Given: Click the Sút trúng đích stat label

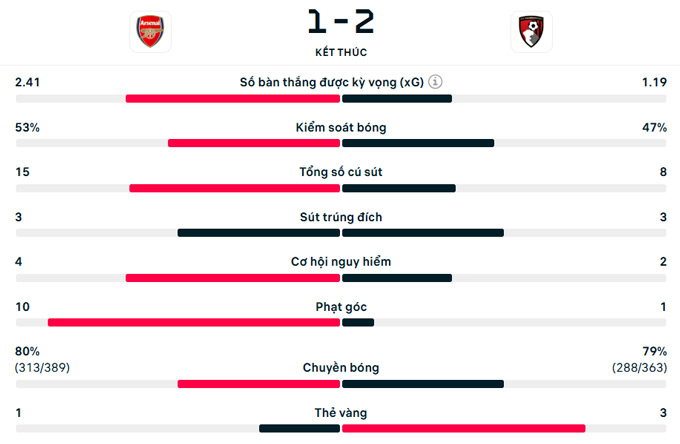Looking at the screenshot, I should (x=340, y=217).
